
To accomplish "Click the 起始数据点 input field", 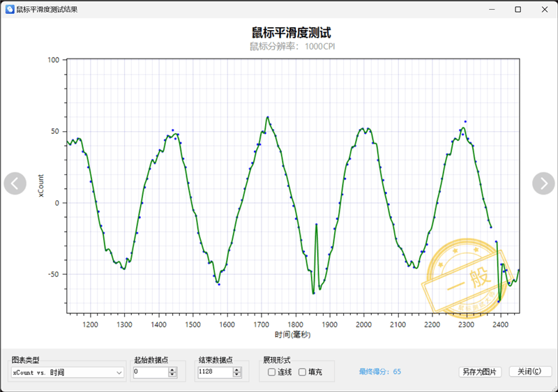I will (x=151, y=372).
